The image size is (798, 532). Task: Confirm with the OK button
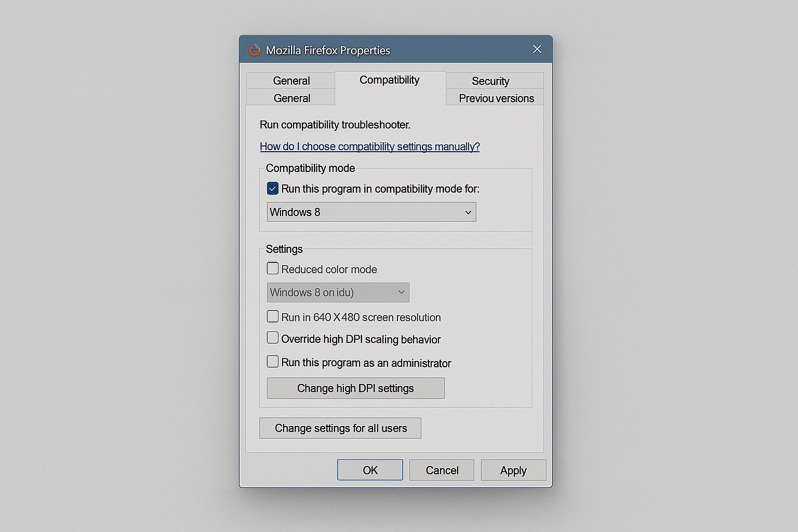point(370,470)
